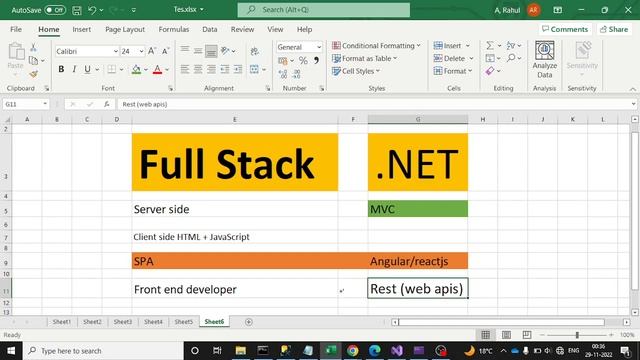
Task: Switch to the Page Layout tab
Action: (125, 29)
